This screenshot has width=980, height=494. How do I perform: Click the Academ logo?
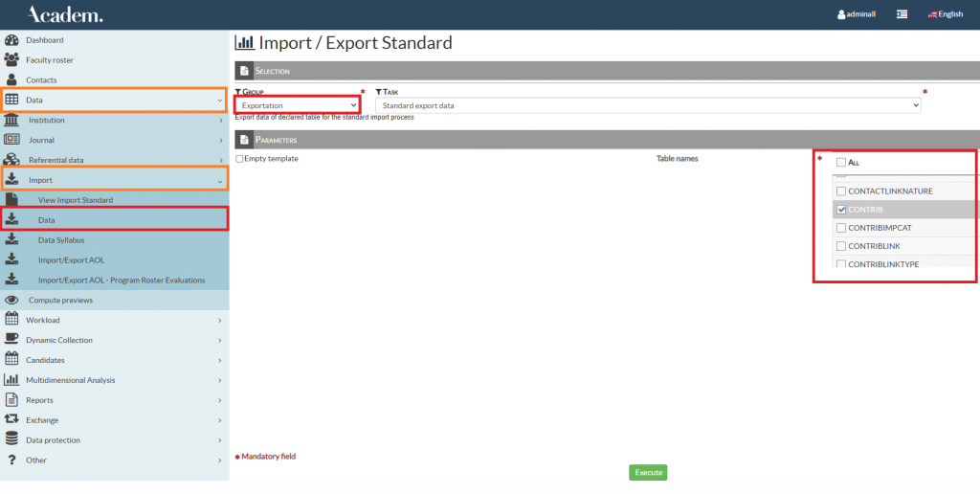(65, 14)
